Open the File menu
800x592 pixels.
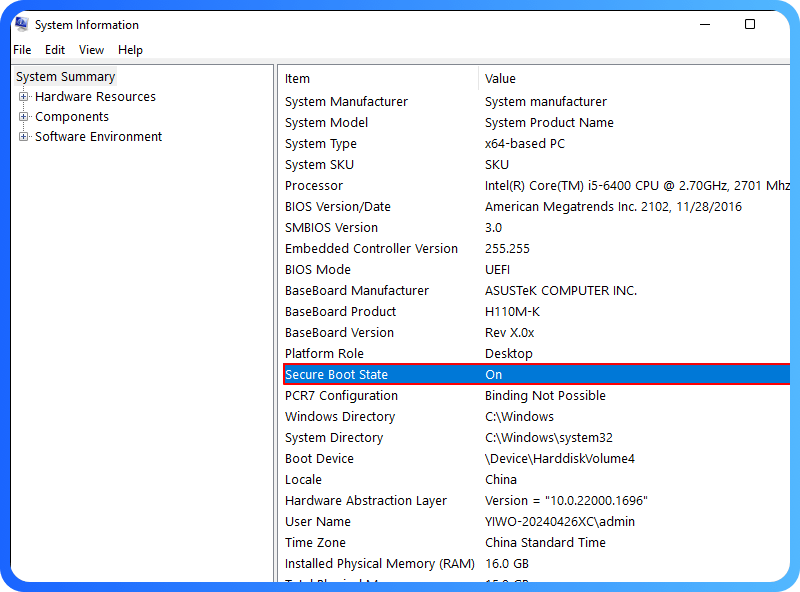click(22, 50)
